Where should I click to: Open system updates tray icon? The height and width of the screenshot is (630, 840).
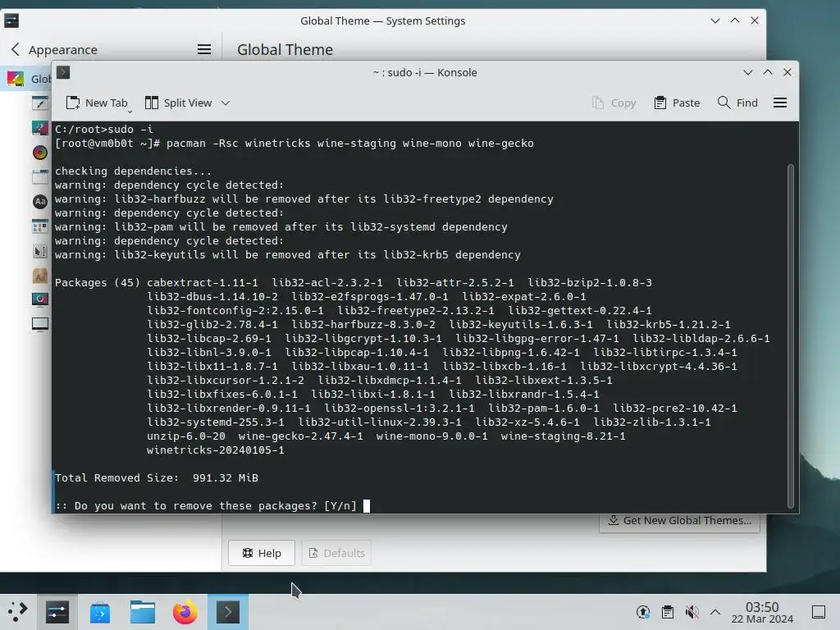643,612
